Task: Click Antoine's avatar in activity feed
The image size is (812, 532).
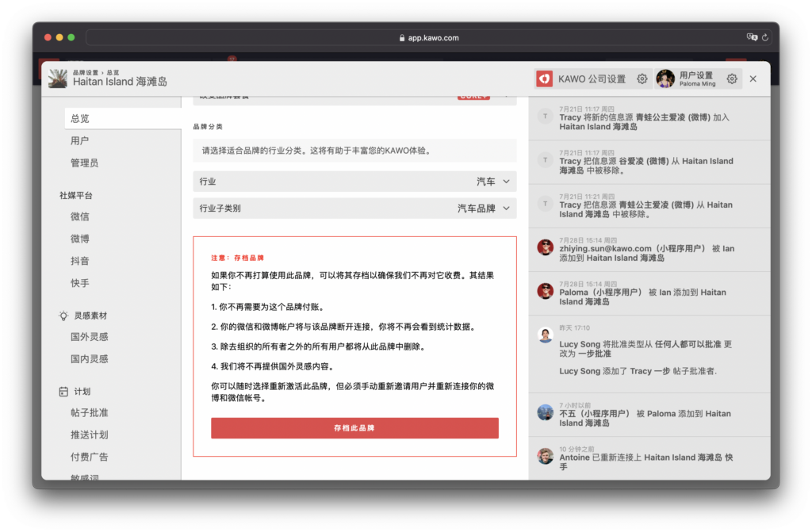Action: [x=545, y=456]
